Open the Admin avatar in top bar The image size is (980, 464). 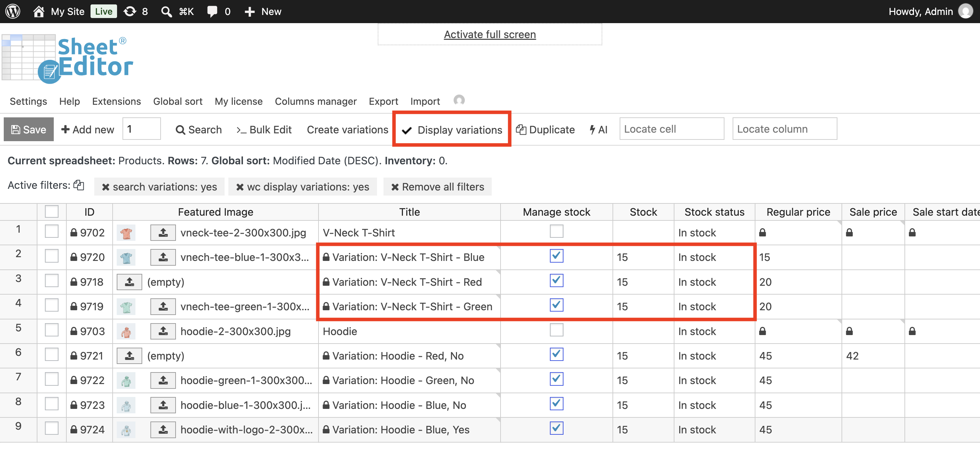pos(966,12)
